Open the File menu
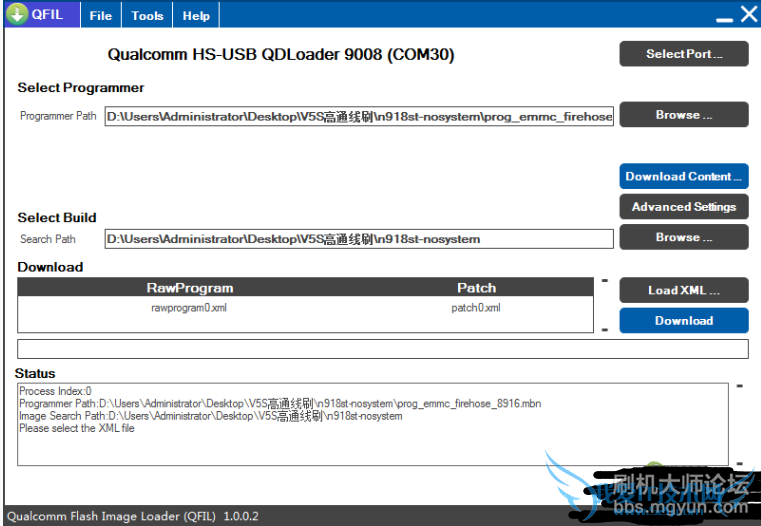 coord(100,16)
